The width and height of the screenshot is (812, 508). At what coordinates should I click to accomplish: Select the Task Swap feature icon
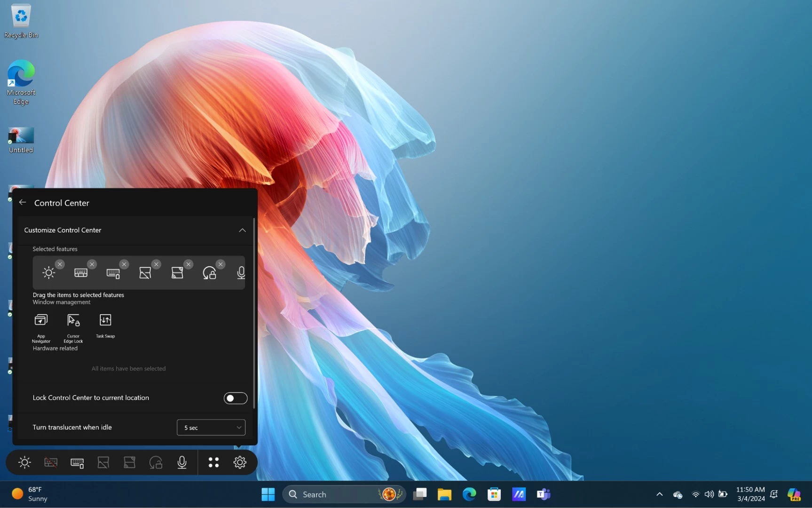pyautogui.click(x=105, y=321)
